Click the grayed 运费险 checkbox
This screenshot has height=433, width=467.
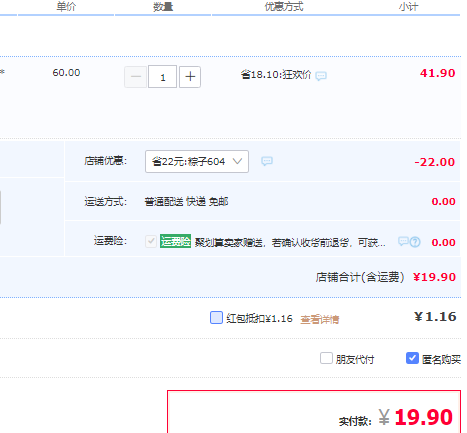(151, 241)
